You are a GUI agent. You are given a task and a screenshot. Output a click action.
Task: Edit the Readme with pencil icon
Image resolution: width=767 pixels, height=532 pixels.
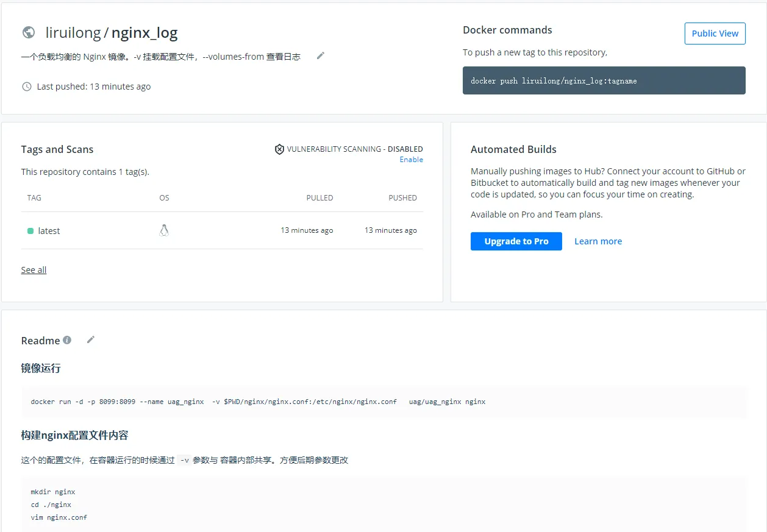pyautogui.click(x=91, y=339)
